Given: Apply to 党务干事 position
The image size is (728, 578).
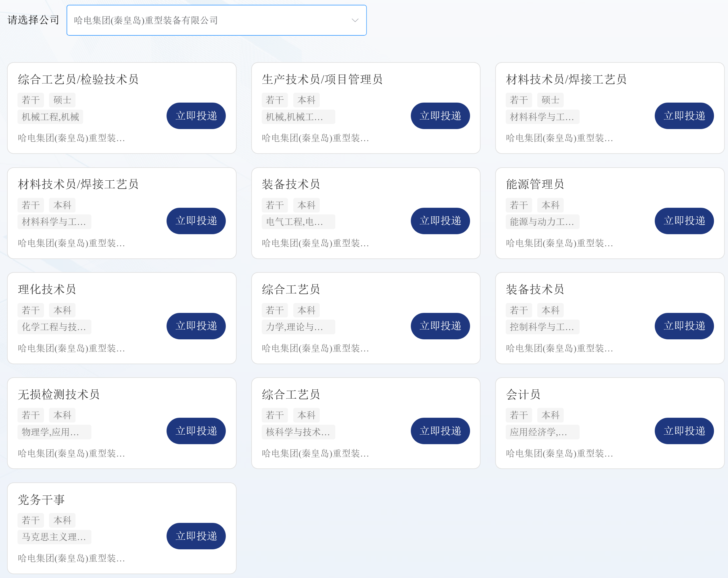Looking at the screenshot, I should (x=196, y=536).
